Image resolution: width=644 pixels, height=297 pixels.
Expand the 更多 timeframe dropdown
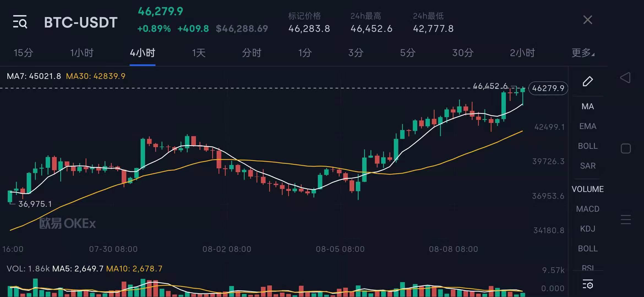click(x=583, y=53)
